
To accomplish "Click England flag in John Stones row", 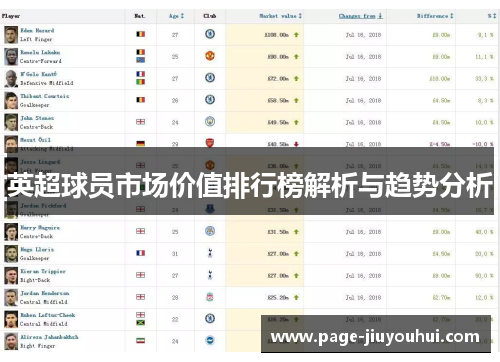I will pos(140,122).
